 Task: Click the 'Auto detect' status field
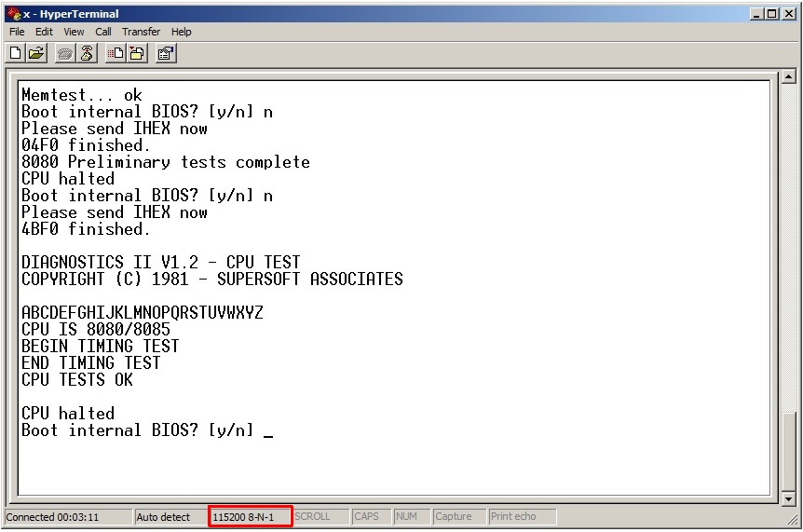pyautogui.click(x=170, y=517)
